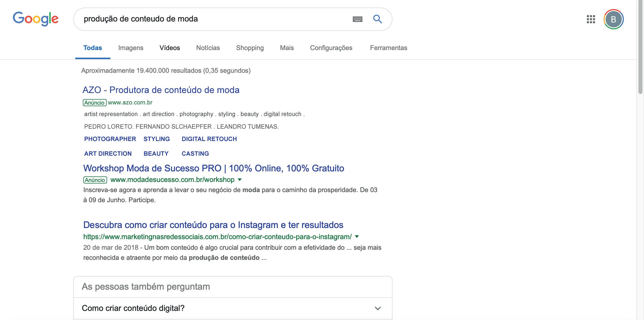Screen dimensions: 644x320
Task: Switch to the Vídeos tab
Action: 170,48
